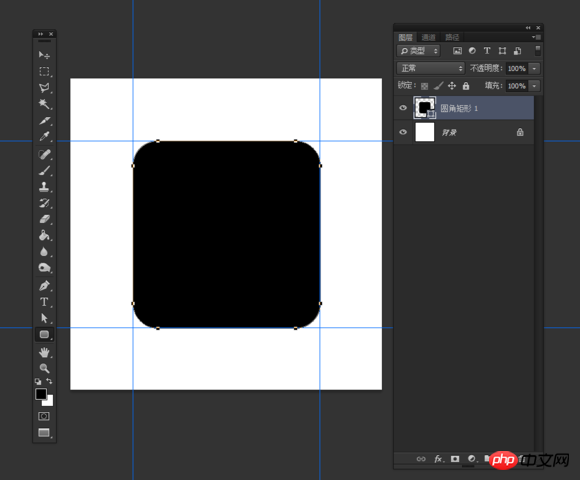Select the 背景 layer name
Viewport: 580px width, 480px height.
[449, 132]
